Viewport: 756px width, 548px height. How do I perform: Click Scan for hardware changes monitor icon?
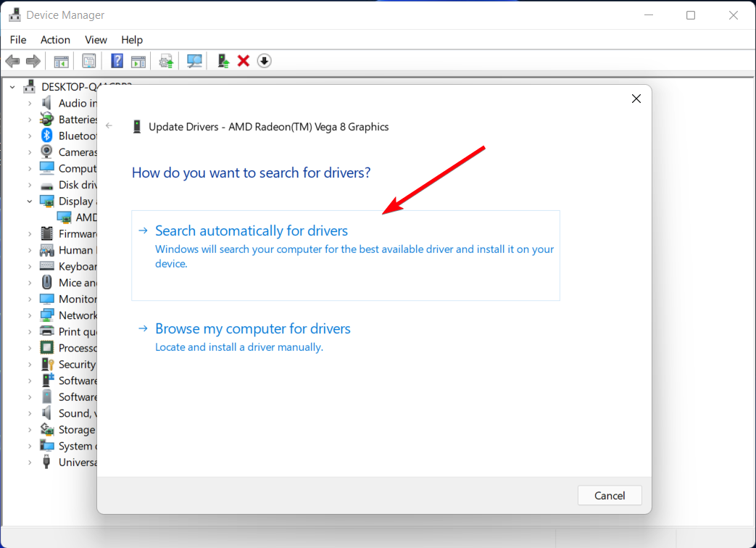pos(194,61)
